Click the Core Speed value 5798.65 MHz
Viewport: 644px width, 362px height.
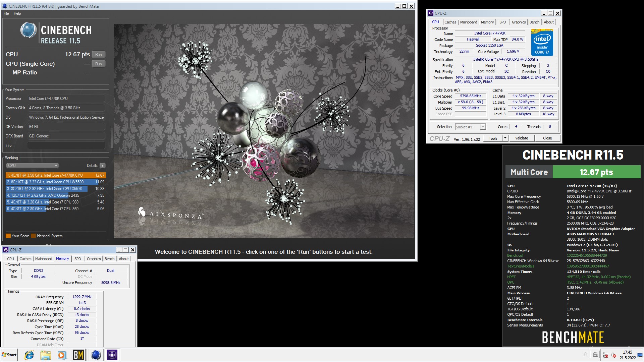[471, 96]
